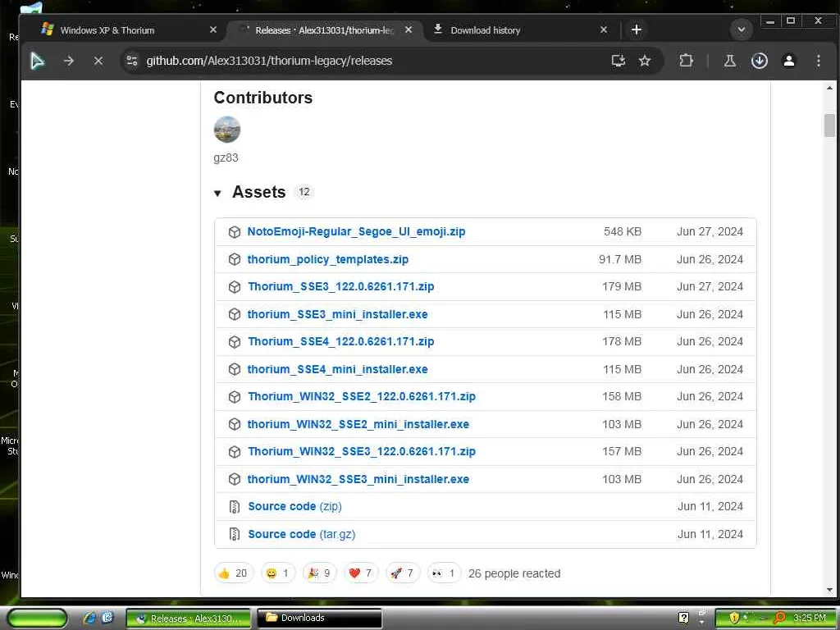Click the Assets count badge 12
The width and height of the screenshot is (840, 630).
coord(304,192)
